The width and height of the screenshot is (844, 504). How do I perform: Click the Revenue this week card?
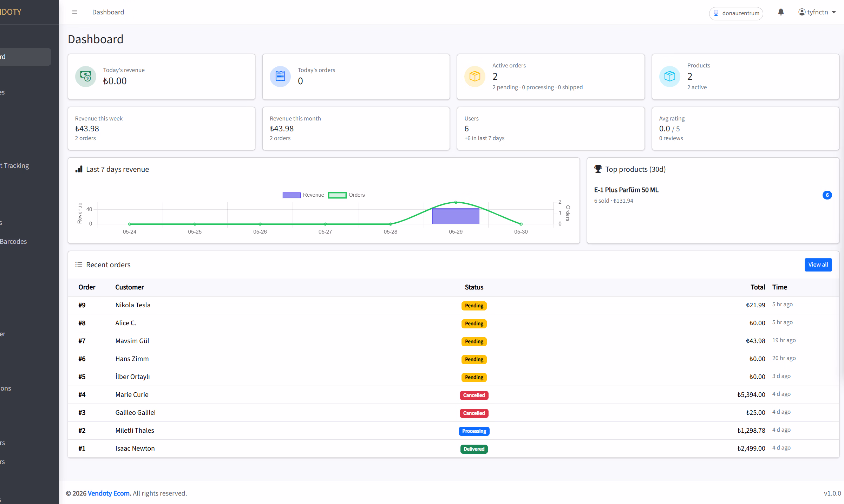point(161,128)
